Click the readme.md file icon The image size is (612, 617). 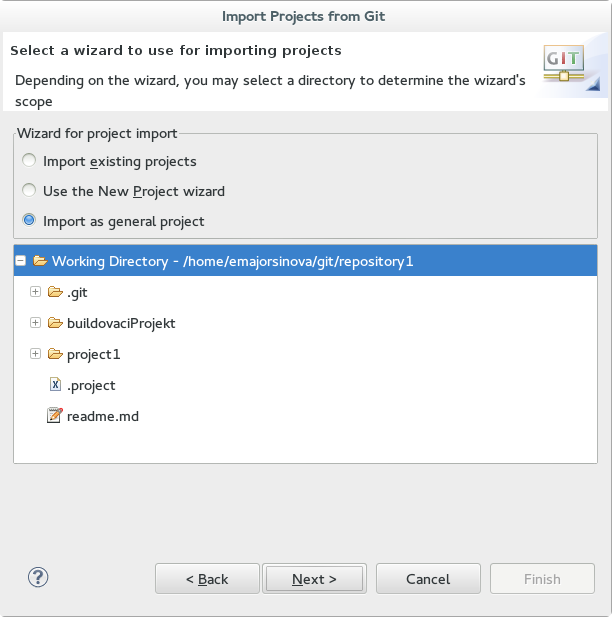[55, 415]
